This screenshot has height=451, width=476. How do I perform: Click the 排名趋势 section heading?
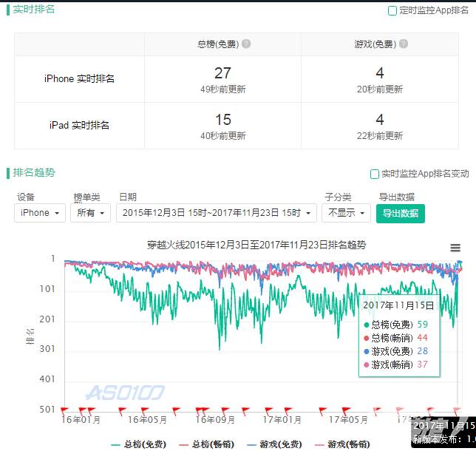[34, 172]
